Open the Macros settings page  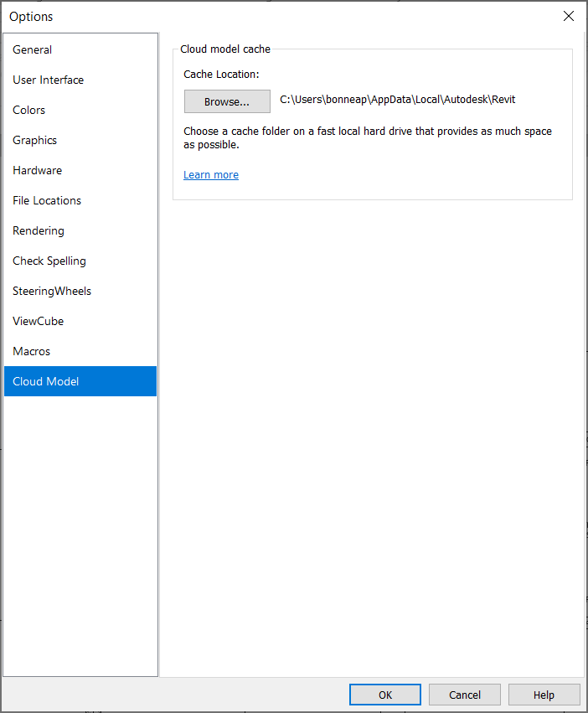[x=32, y=351]
